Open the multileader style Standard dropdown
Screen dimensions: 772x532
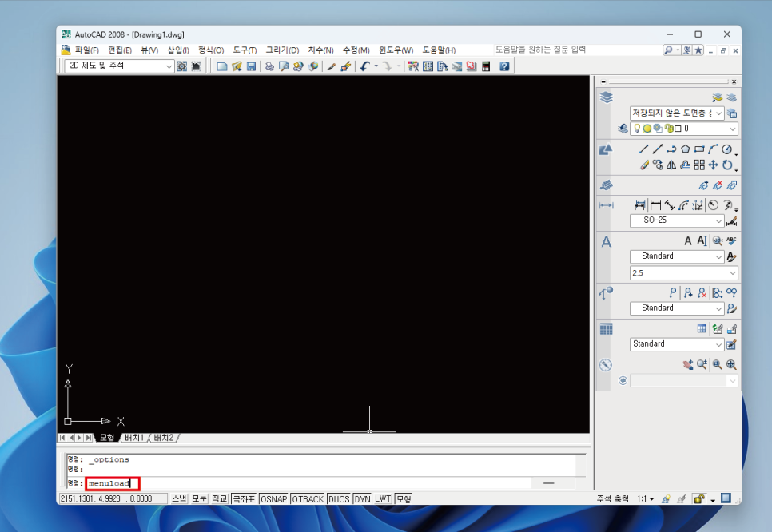click(677, 308)
